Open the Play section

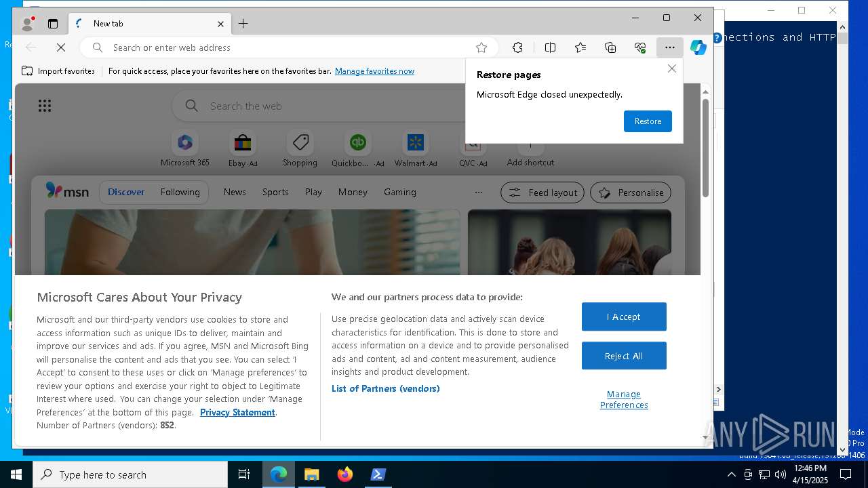point(313,192)
